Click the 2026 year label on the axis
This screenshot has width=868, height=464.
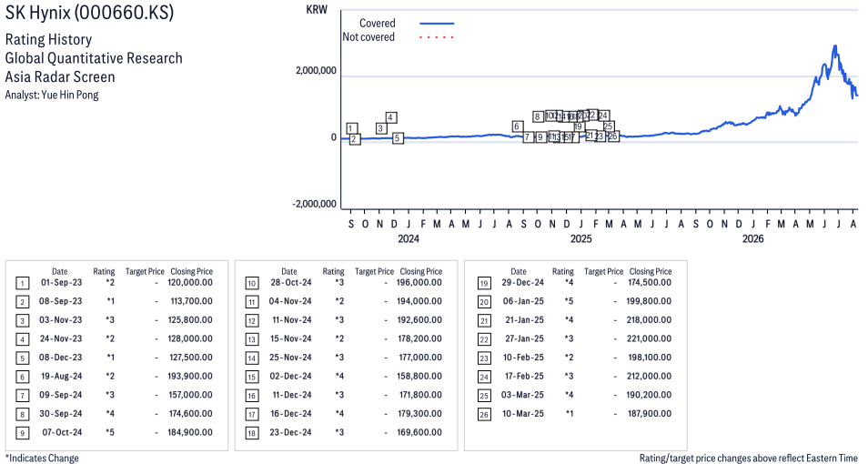pos(752,238)
